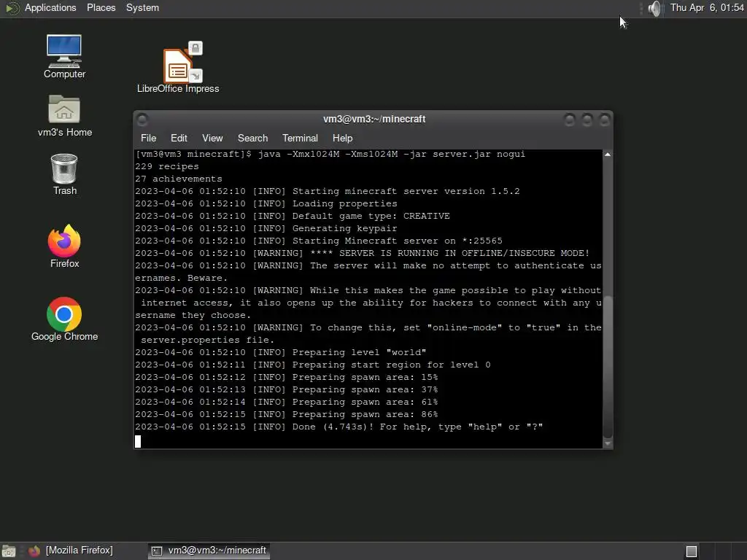Click the "Done (4.743s)!" log line
This screenshot has height=560, width=747.
[338, 426]
